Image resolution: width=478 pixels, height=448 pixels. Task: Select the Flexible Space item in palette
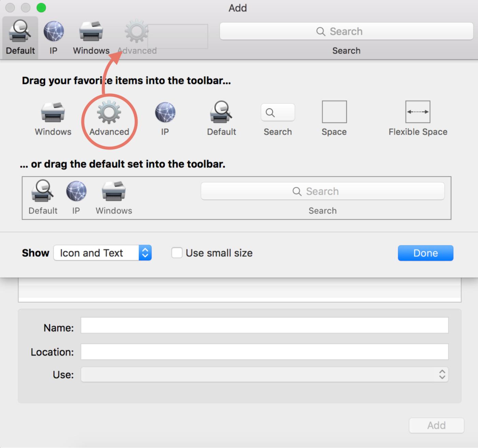(x=418, y=119)
